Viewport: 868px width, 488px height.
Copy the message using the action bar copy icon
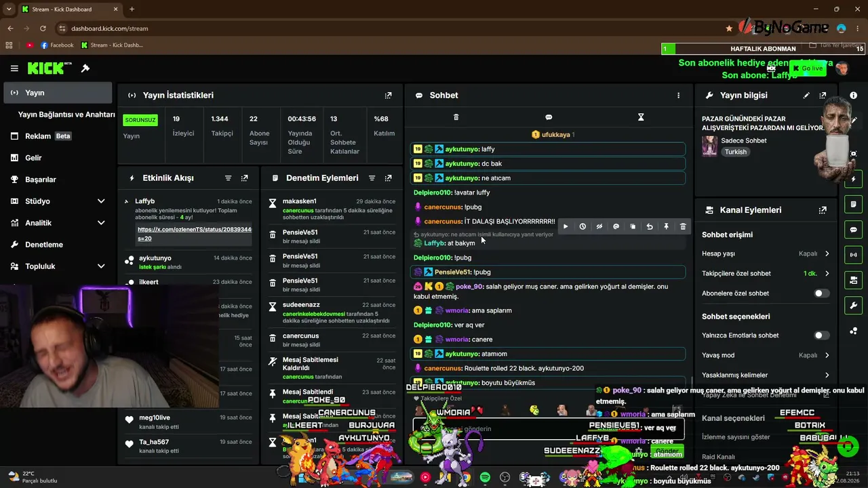coord(633,226)
